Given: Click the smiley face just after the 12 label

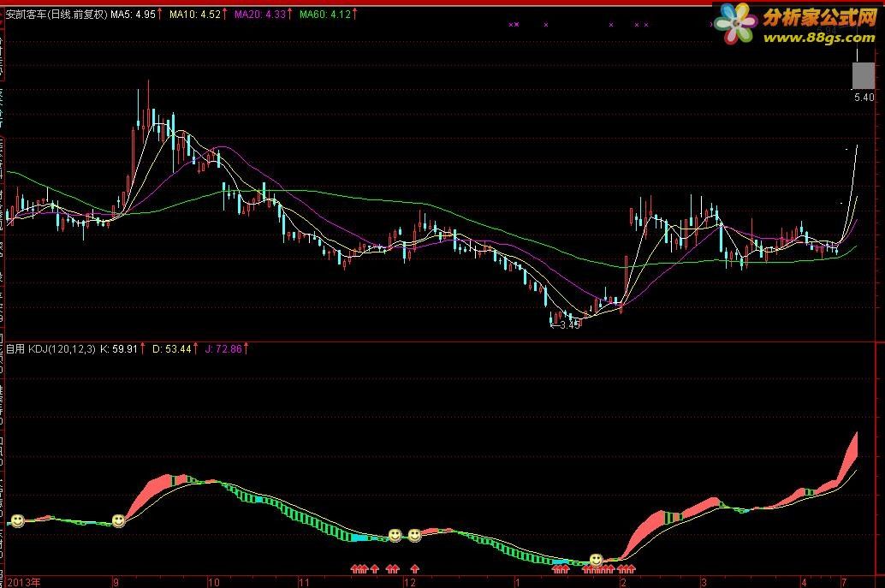Looking at the screenshot, I should pos(415,534).
